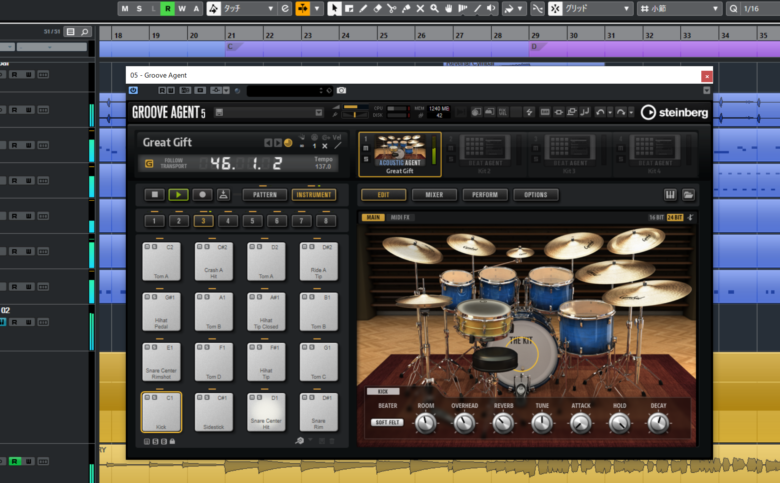Viewport: 780px width, 483px height.
Task: Select the Zoom magnifier tool
Action: click(434, 8)
